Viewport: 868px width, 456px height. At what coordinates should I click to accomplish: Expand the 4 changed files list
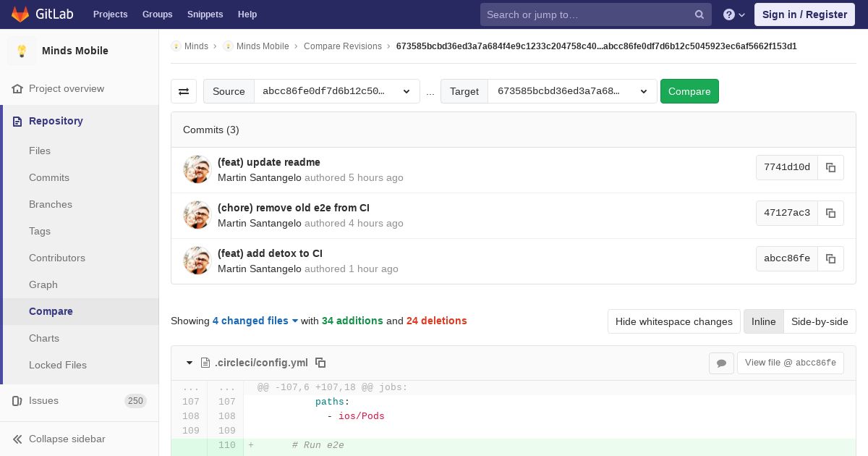(x=255, y=321)
